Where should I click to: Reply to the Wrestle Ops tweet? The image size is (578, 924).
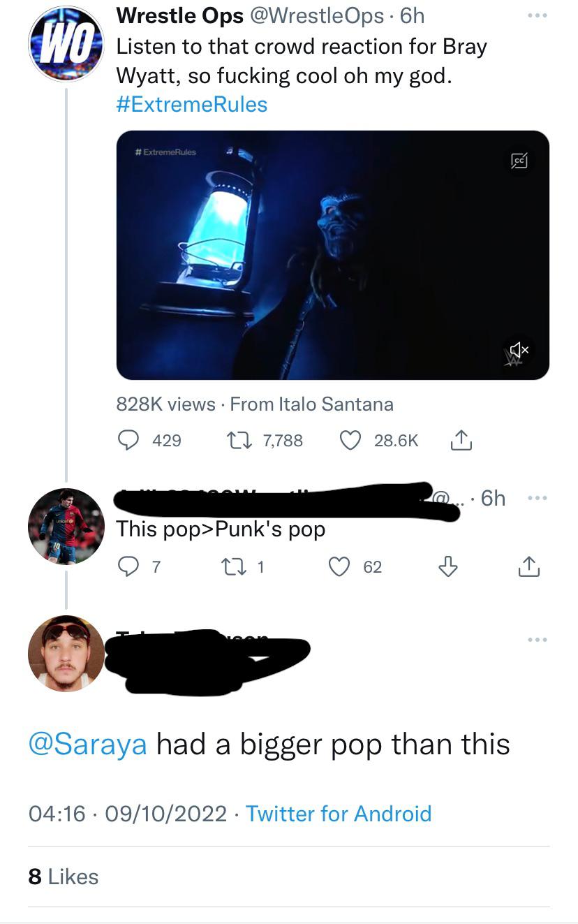[127, 440]
